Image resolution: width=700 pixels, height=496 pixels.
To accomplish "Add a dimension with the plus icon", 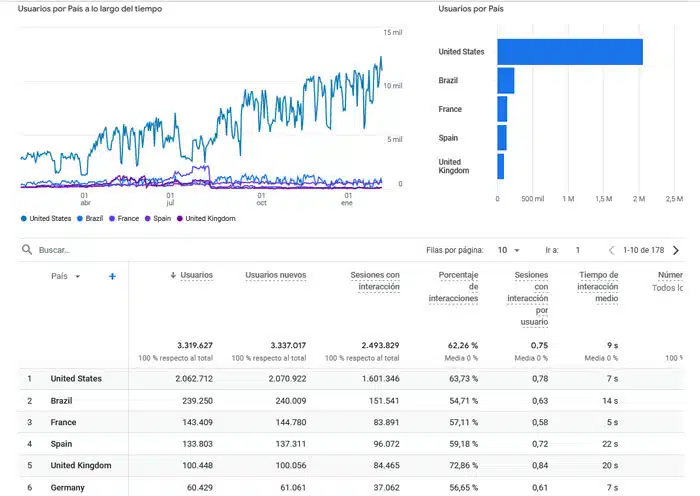I will [112, 276].
